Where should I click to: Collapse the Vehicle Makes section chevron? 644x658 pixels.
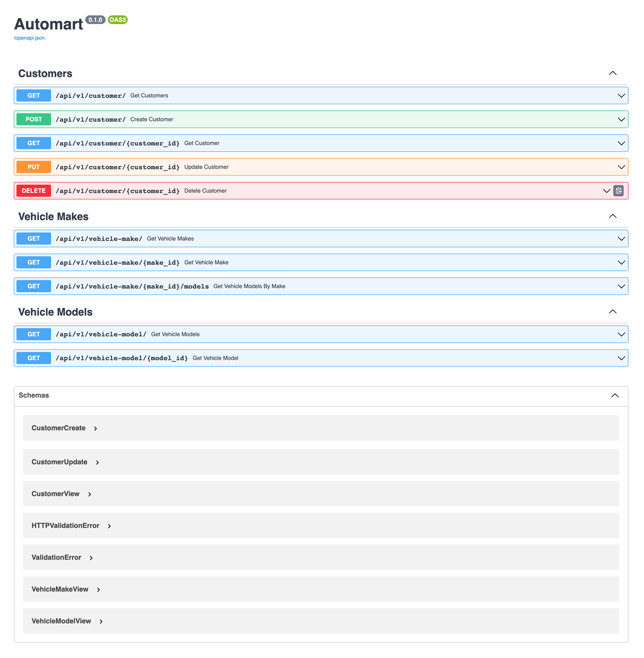613,216
